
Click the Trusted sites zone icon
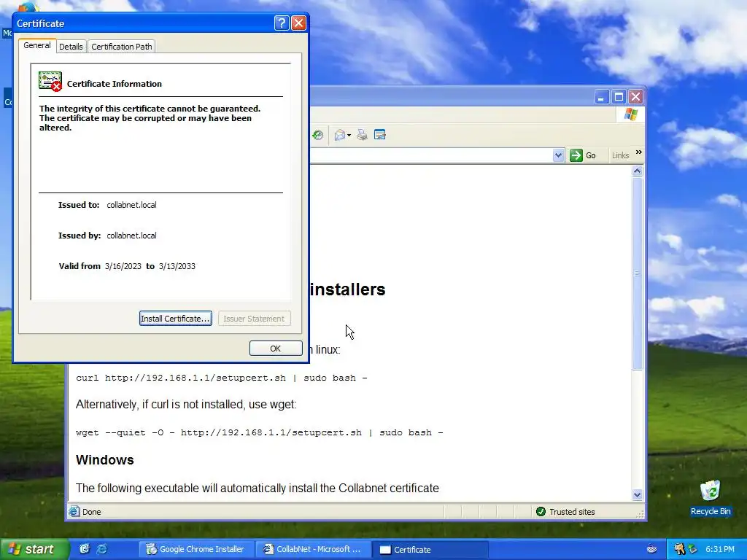(x=541, y=511)
